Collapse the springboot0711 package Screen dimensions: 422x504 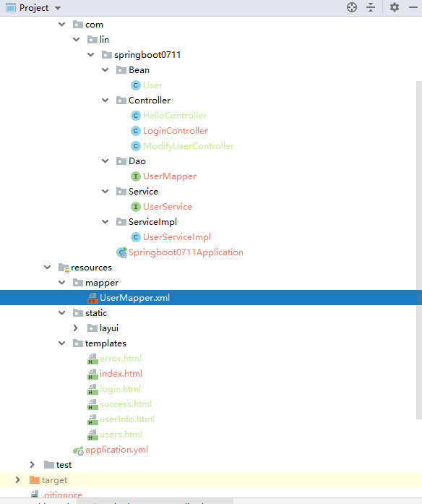point(91,55)
